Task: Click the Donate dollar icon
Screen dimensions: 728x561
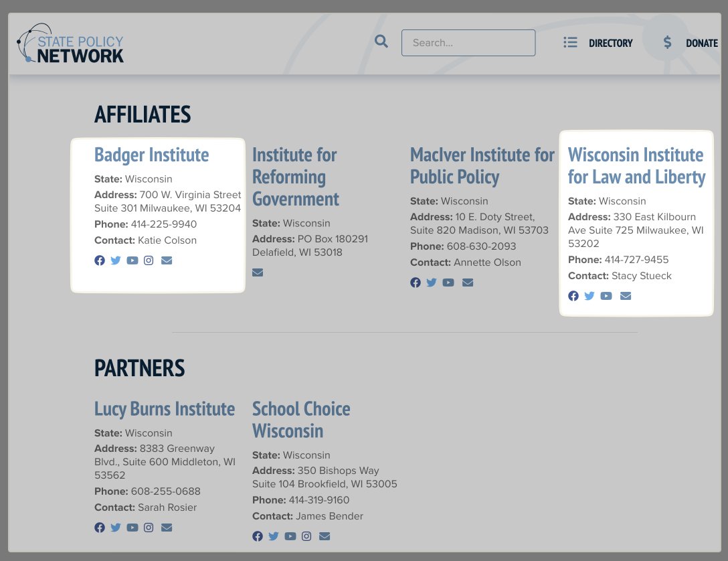Action: pyautogui.click(x=667, y=43)
